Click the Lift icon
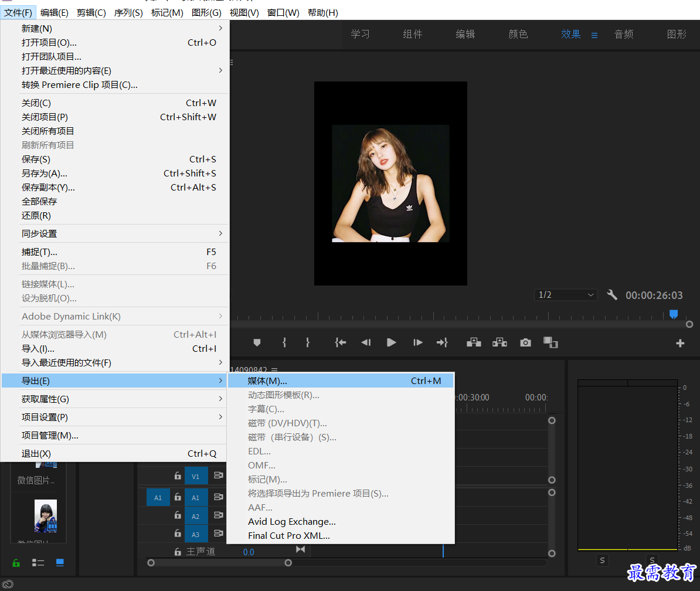 (x=474, y=342)
